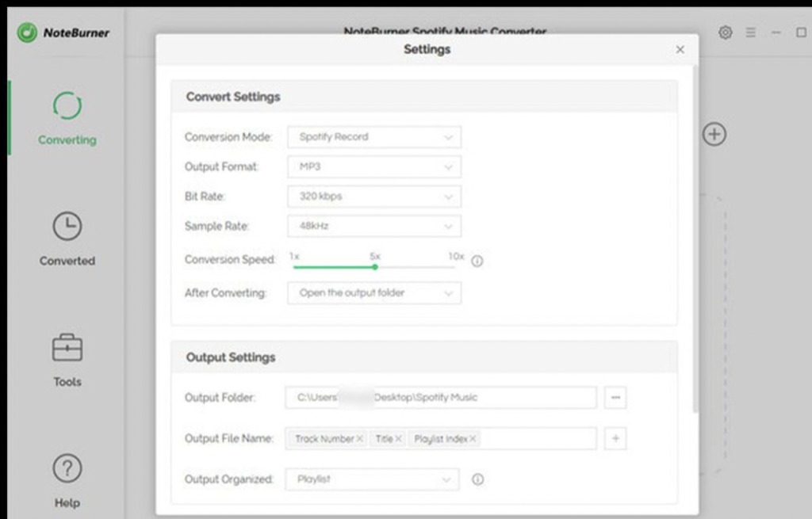This screenshot has height=519, width=812.
Task: Expand the Conversion Mode dropdown
Action: tap(373, 137)
